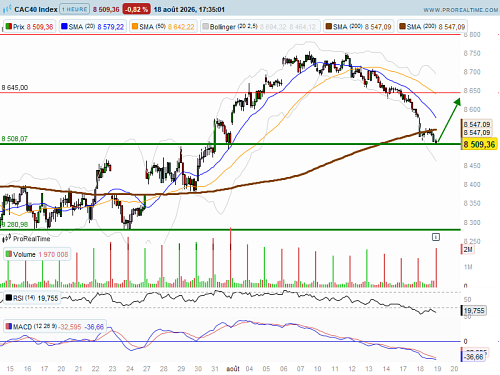Click the 8 280,98 support level label
The height and width of the screenshot is (375, 500).
click(x=15, y=224)
